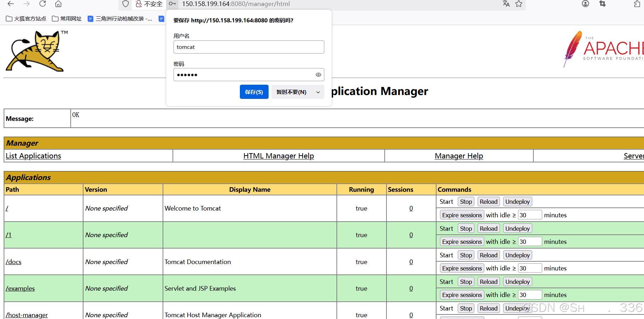644x319 pixels.
Task: Reload the page with refresh icon
Action: click(43, 4)
